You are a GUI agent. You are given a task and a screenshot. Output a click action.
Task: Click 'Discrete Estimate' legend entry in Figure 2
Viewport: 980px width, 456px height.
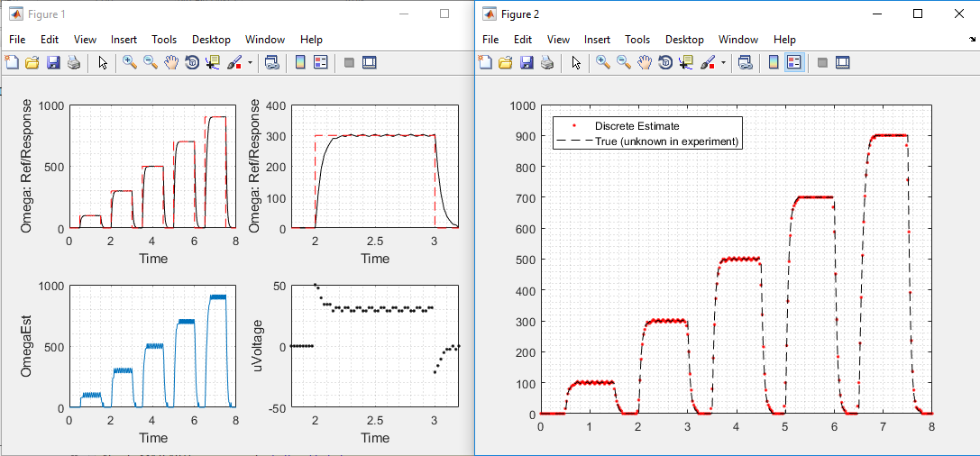(x=637, y=125)
